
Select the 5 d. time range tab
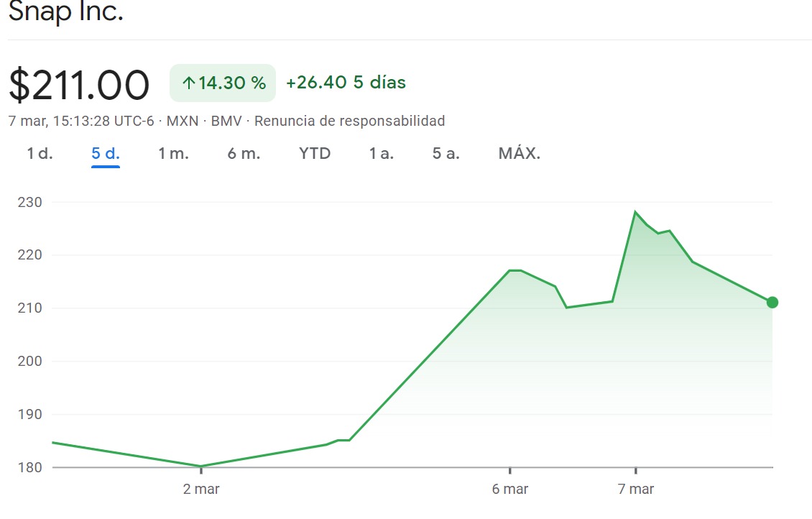tap(106, 153)
